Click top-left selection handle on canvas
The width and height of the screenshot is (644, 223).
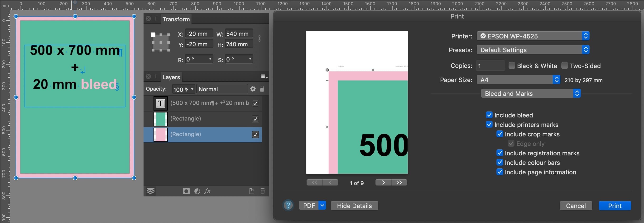[x=16, y=16]
